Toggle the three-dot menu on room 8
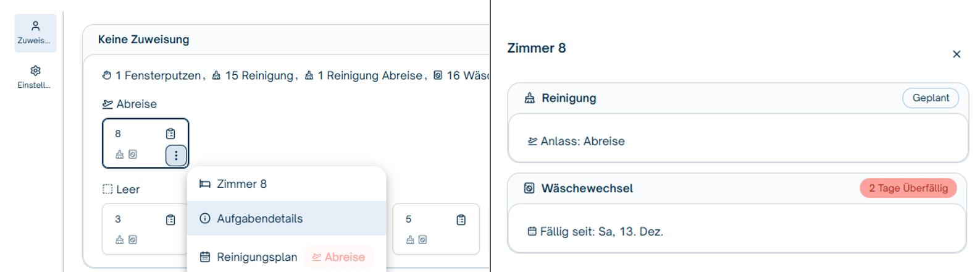The width and height of the screenshot is (980, 272). (176, 155)
